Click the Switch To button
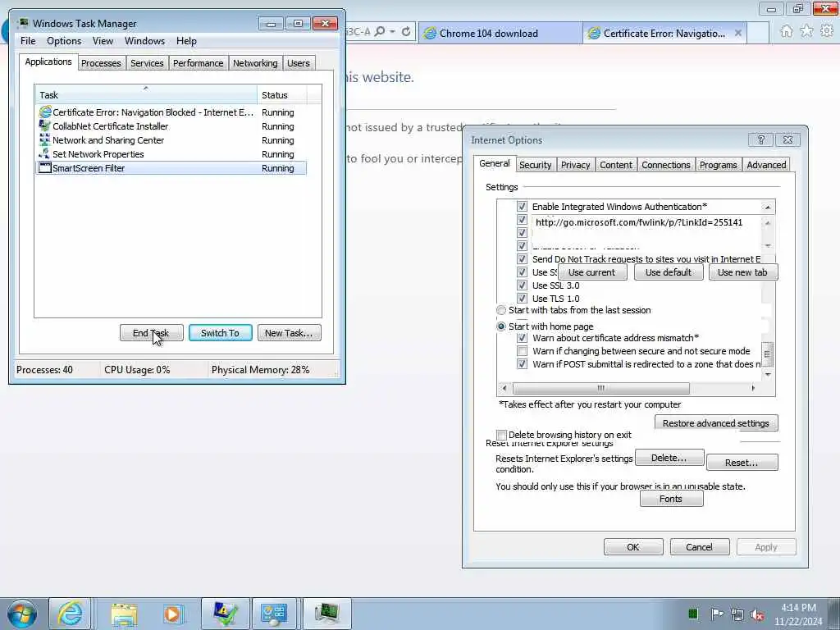Image resolution: width=840 pixels, height=630 pixels. pos(220,333)
